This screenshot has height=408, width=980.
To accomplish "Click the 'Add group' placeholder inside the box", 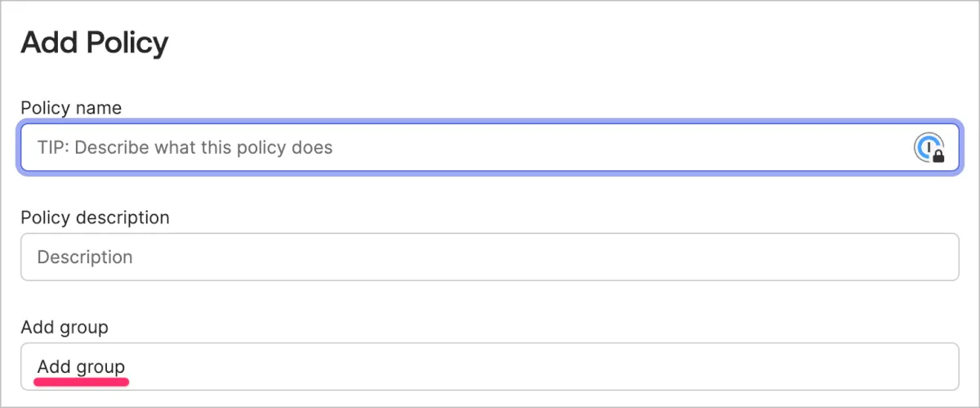I will 81,366.
